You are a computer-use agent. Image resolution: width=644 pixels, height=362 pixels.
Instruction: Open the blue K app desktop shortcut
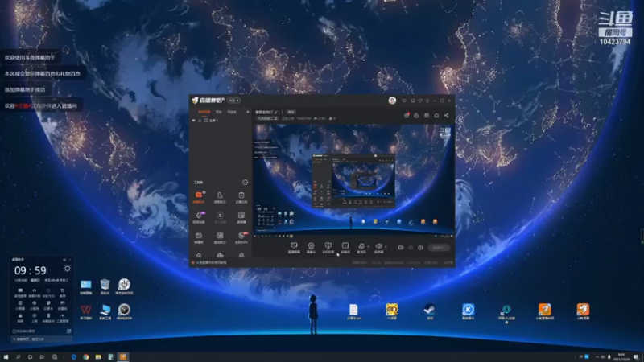pyautogui.click(x=469, y=311)
